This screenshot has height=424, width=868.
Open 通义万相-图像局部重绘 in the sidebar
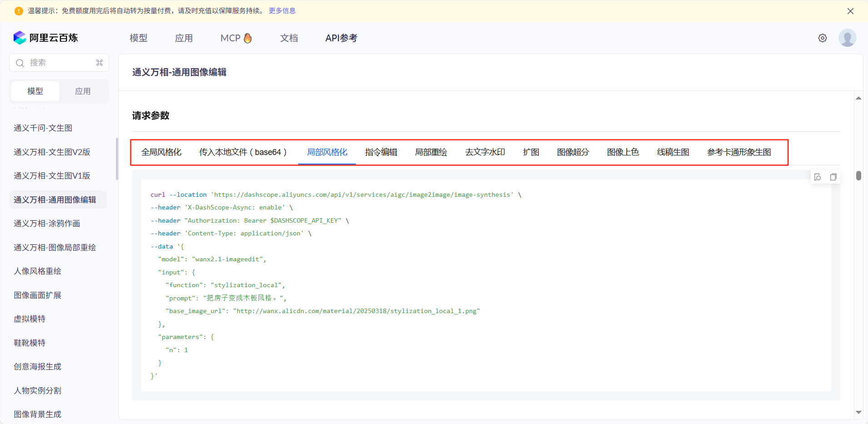pos(55,248)
